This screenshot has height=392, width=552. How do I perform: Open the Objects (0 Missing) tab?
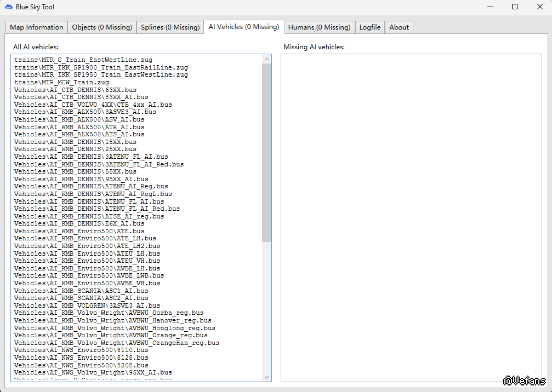click(102, 27)
